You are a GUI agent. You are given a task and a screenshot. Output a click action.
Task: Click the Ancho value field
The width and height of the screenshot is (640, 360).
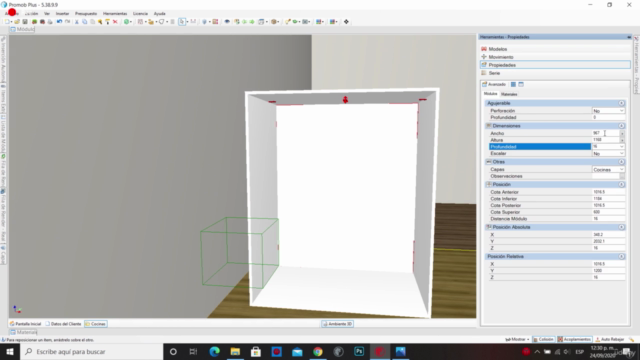click(x=606, y=133)
